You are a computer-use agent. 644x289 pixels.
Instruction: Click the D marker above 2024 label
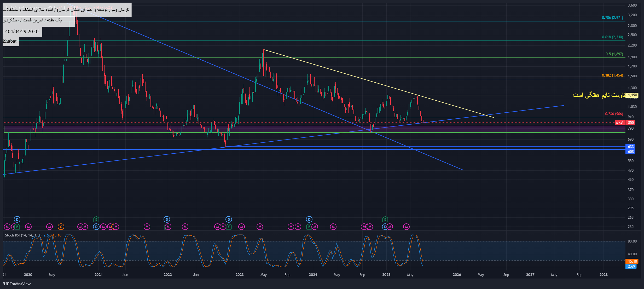(x=309, y=219)
